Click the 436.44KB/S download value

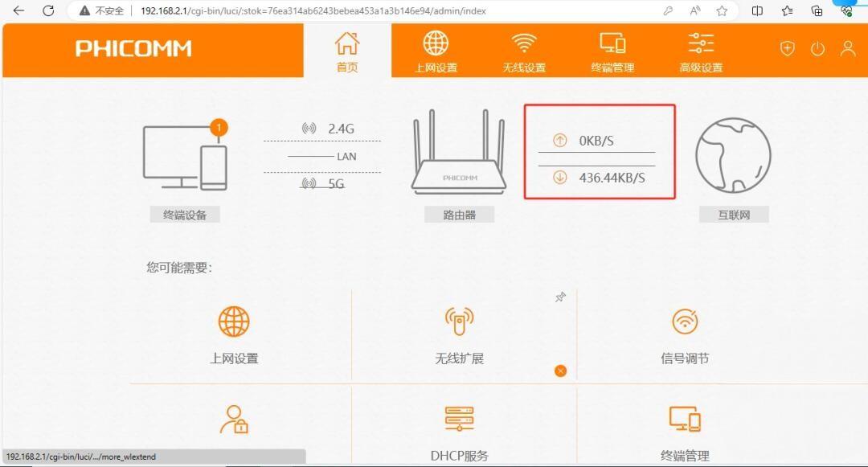coord(612,178)
